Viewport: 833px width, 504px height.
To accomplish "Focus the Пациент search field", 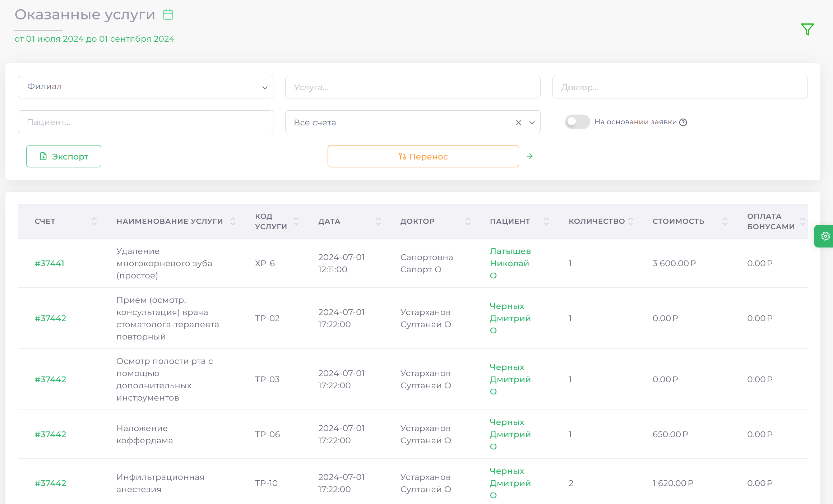I will pos(145,122).
